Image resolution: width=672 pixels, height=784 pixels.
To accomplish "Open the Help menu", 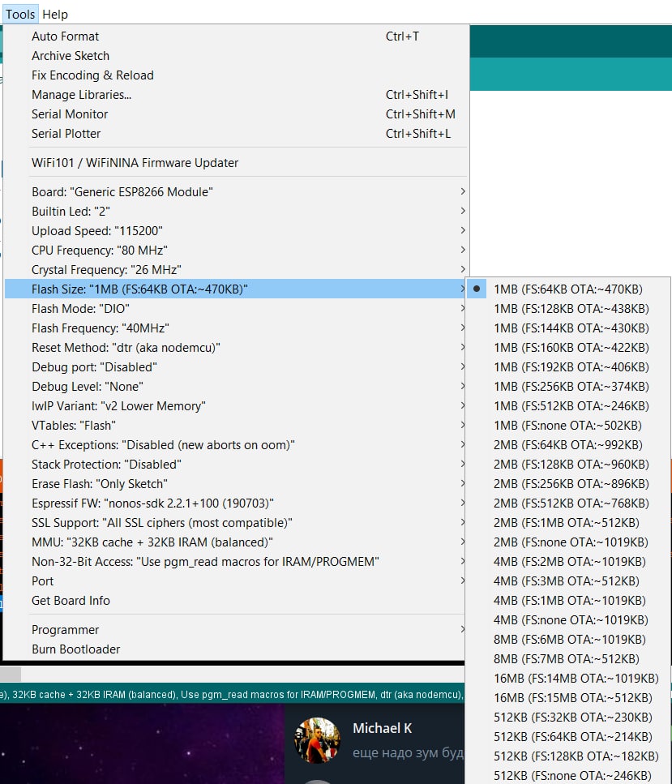I will click(55, 14).
